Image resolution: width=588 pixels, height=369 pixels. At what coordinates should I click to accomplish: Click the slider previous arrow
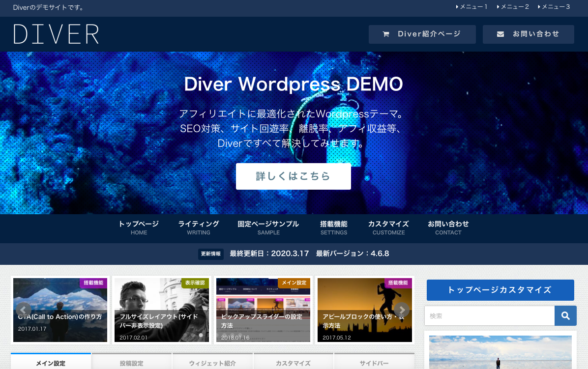pyautogui.click(x=23, y=310)
